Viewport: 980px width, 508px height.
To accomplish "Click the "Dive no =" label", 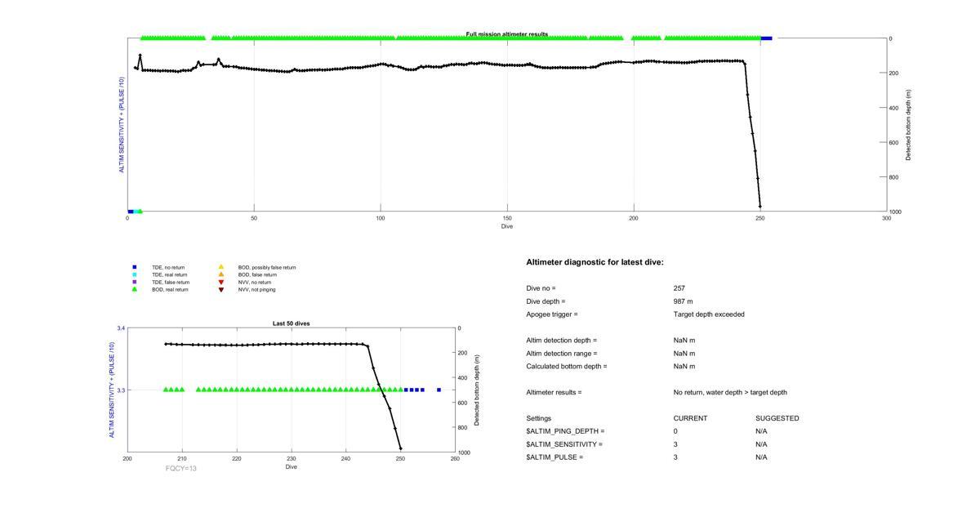I will [541, 288].
